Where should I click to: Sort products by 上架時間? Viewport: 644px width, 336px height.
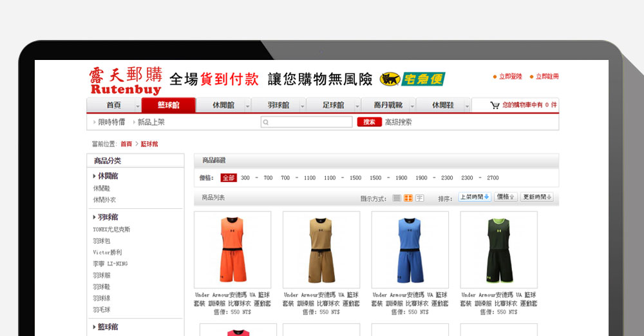pos(475,197)
